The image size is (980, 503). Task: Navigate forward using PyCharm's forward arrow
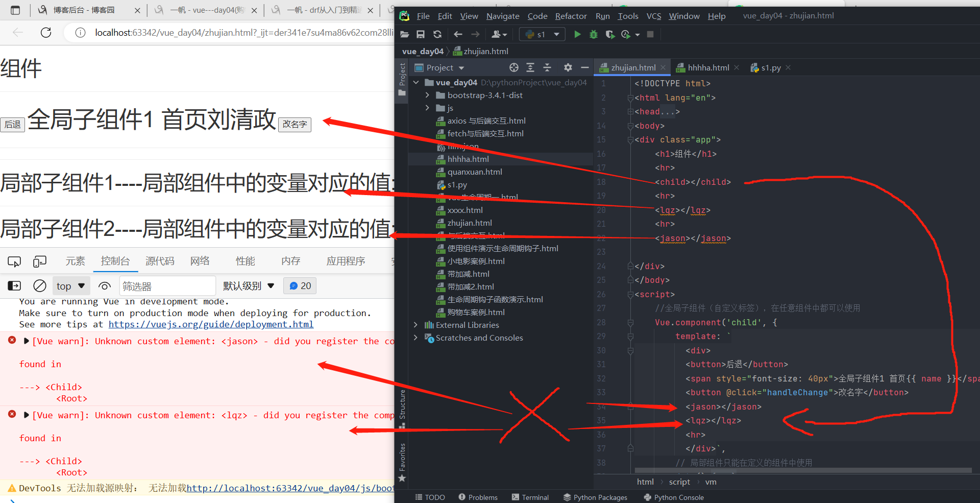pos(475,34)
